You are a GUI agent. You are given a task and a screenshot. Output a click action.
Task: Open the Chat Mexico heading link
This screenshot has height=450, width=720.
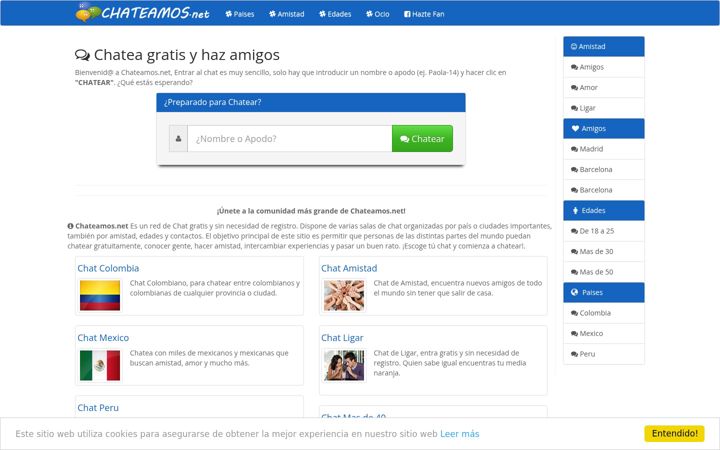click(103, 338)
